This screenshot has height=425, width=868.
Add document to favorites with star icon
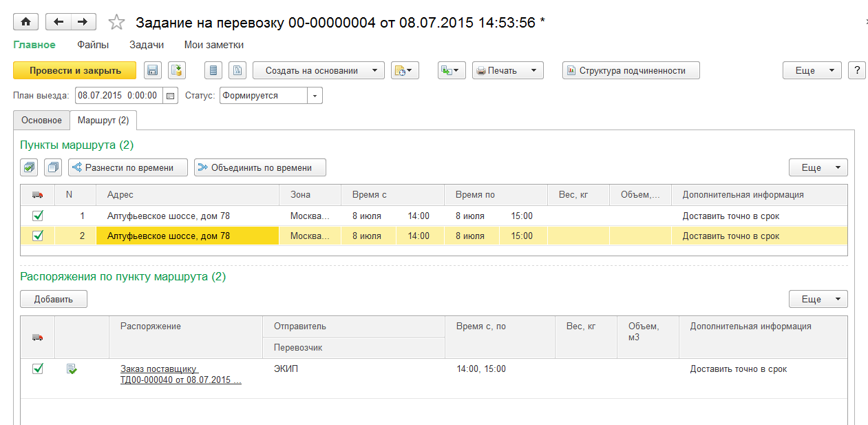(x=117, y=23)
